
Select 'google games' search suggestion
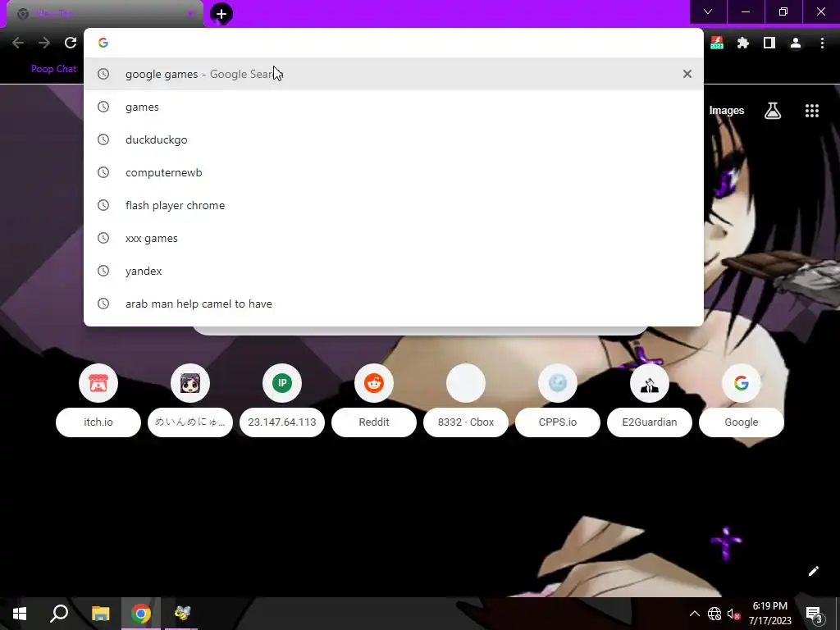393,74
